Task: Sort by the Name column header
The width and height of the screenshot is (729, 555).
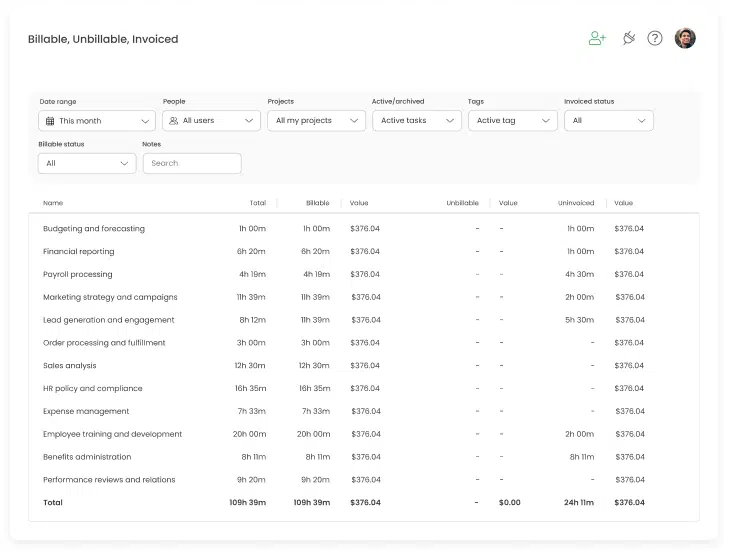Action: pos(53,203)
